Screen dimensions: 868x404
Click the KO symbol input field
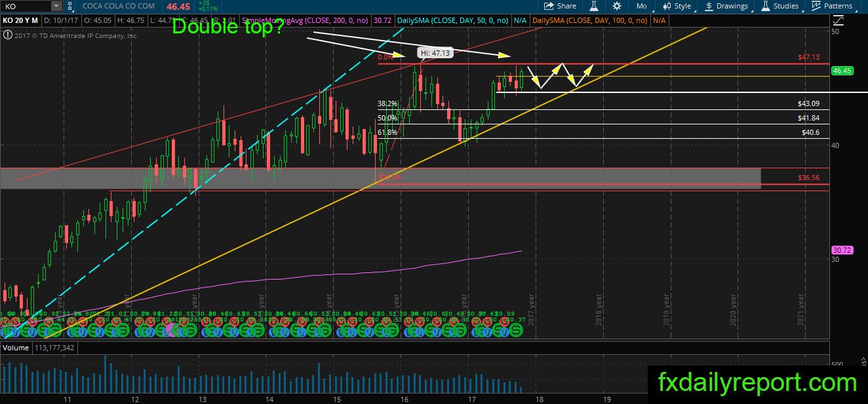pos(26,6)
